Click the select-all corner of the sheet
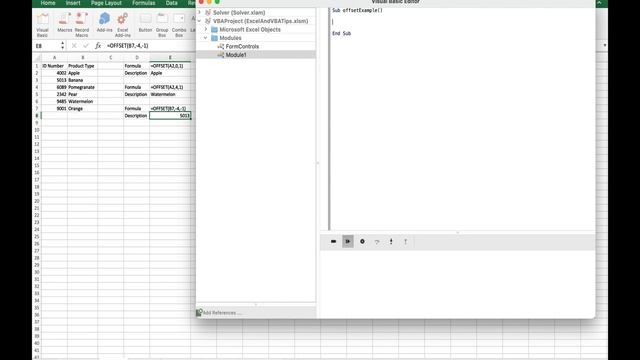Image resolution: width=640 pixels, height=360 pixels. [37, 58]
